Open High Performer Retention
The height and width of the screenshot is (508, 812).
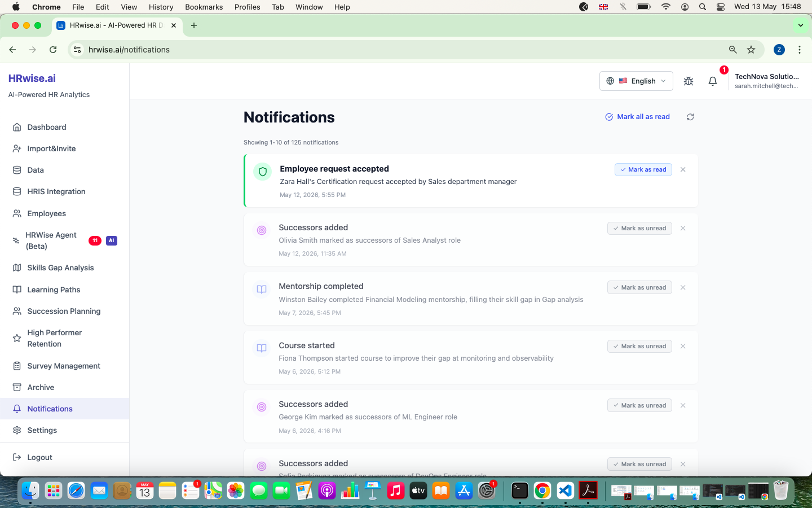(64, 338)
